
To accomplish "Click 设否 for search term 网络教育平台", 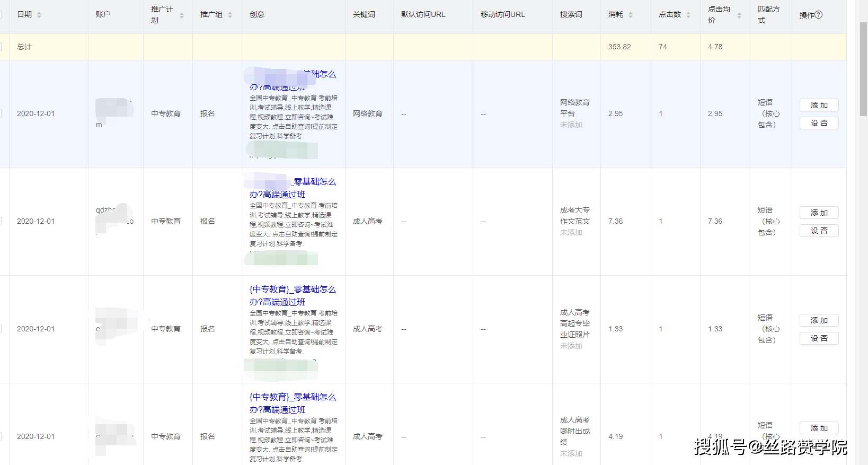I will pos(819,123).
